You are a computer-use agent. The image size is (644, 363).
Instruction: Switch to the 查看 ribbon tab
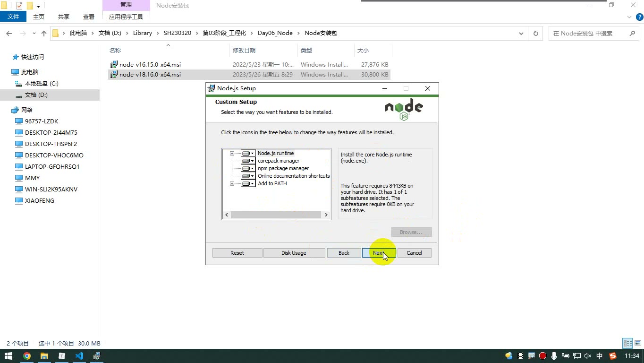89,17
